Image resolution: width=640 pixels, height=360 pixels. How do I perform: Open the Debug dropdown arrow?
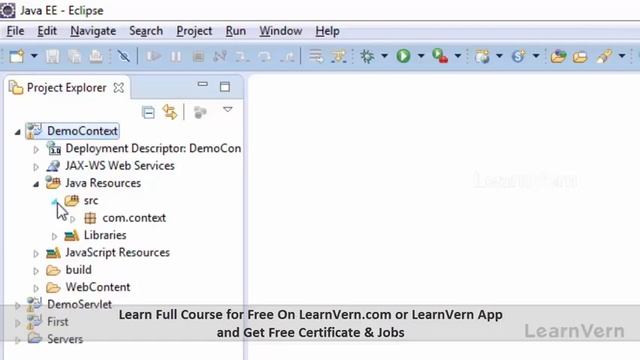click(384, 56)
